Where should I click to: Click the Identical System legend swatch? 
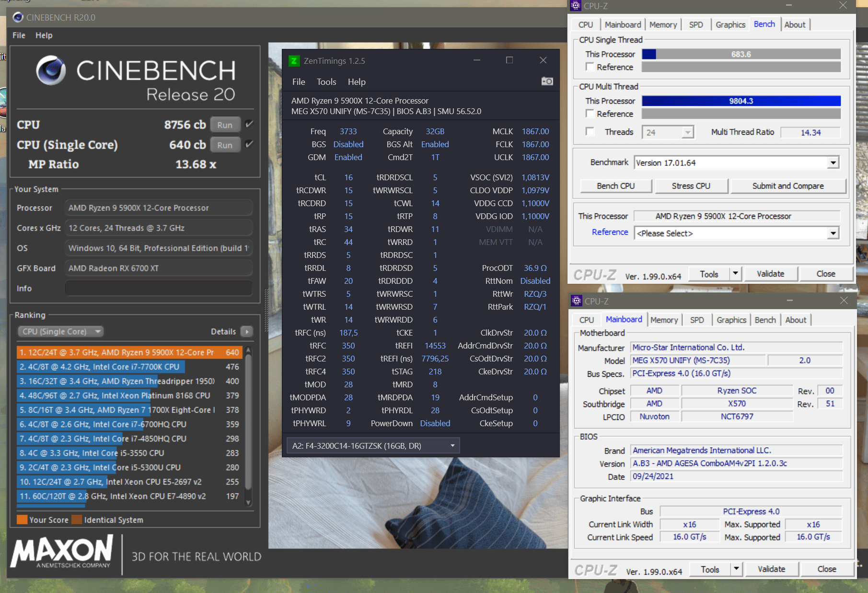pyautogui.click(x=77, y=520)
